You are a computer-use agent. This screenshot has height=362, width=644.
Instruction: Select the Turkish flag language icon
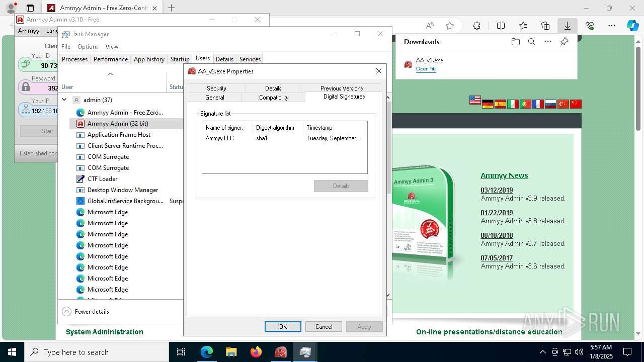[563, 104]
